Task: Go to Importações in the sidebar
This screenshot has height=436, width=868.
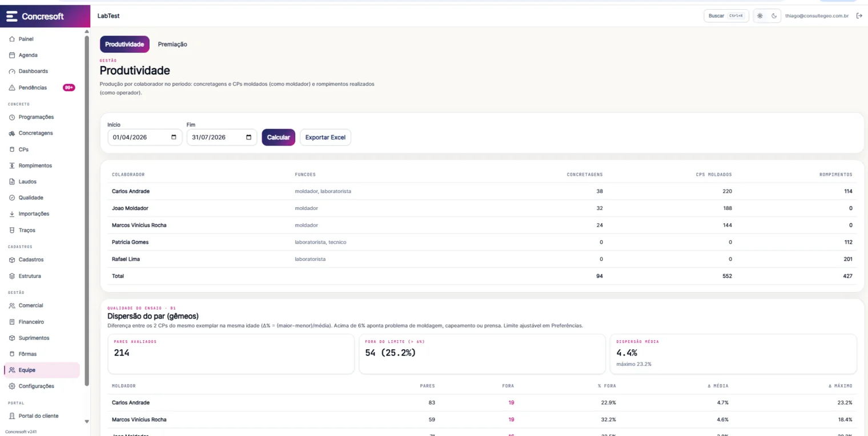Action: click(x=34, y=214)
